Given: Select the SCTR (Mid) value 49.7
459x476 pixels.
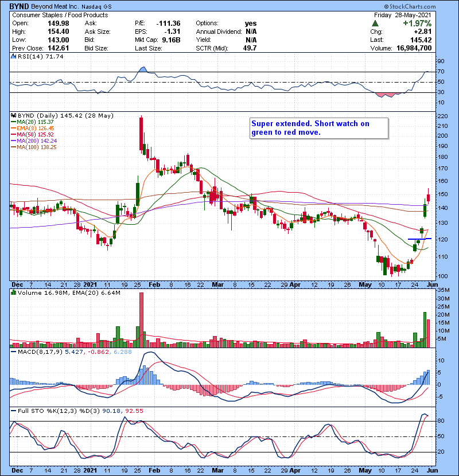Looking at the screenshot, I should [x=250, y=48].
